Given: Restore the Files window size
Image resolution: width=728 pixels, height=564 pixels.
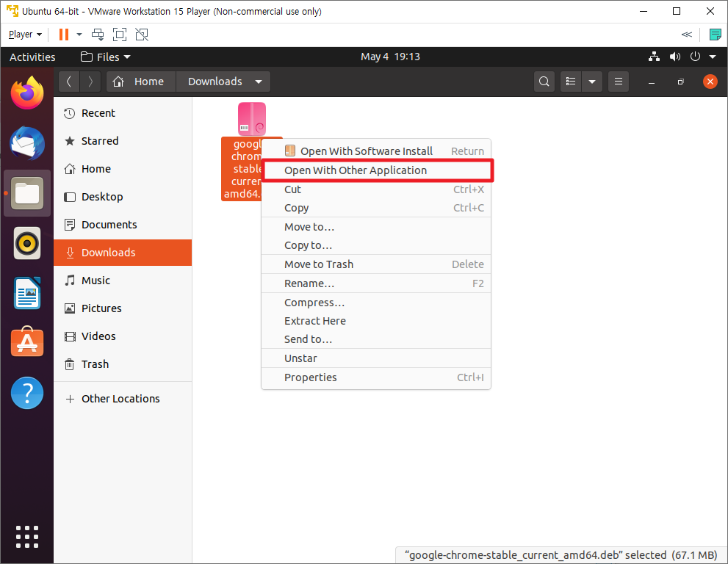Looking at the screenshot, I should point(681,82).
